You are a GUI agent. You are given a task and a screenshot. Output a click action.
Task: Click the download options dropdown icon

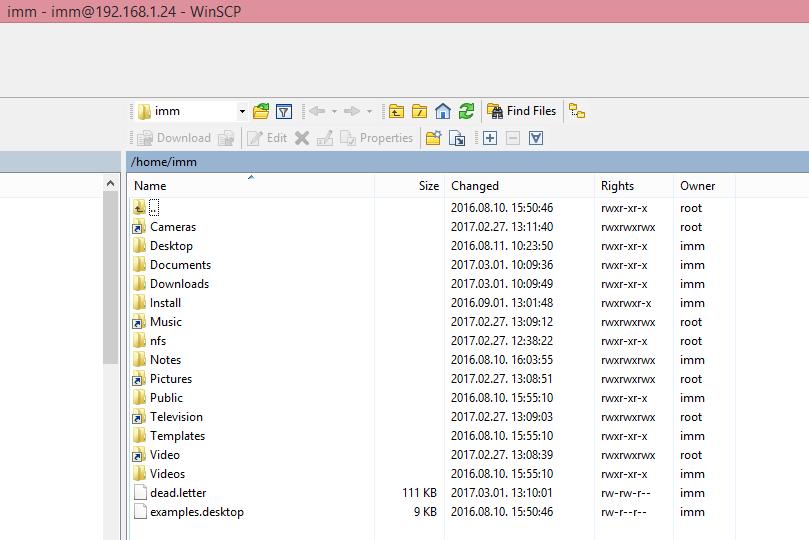226,138
